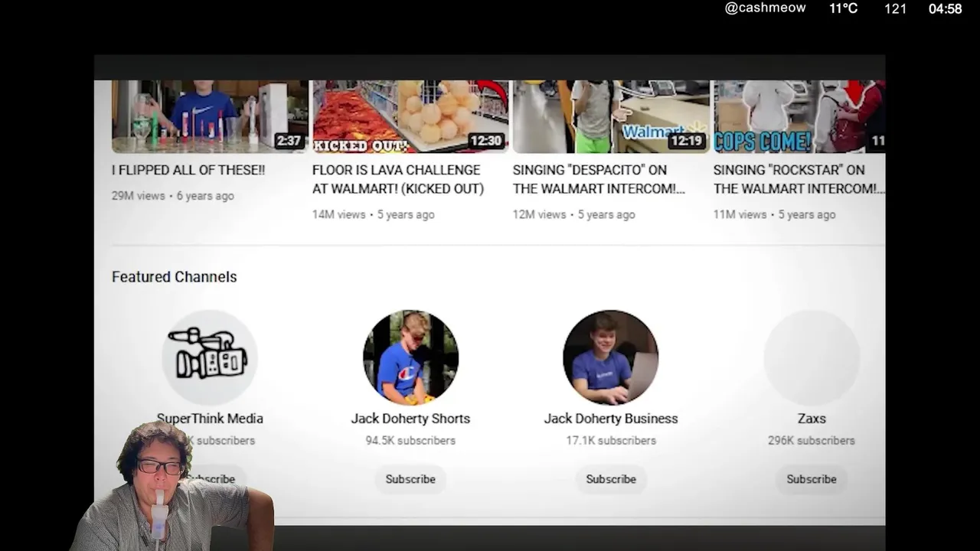Viewport: 980px width, 551px height.
Task: Click the webcam overlay of streamer
Action: tap(172, 486)
